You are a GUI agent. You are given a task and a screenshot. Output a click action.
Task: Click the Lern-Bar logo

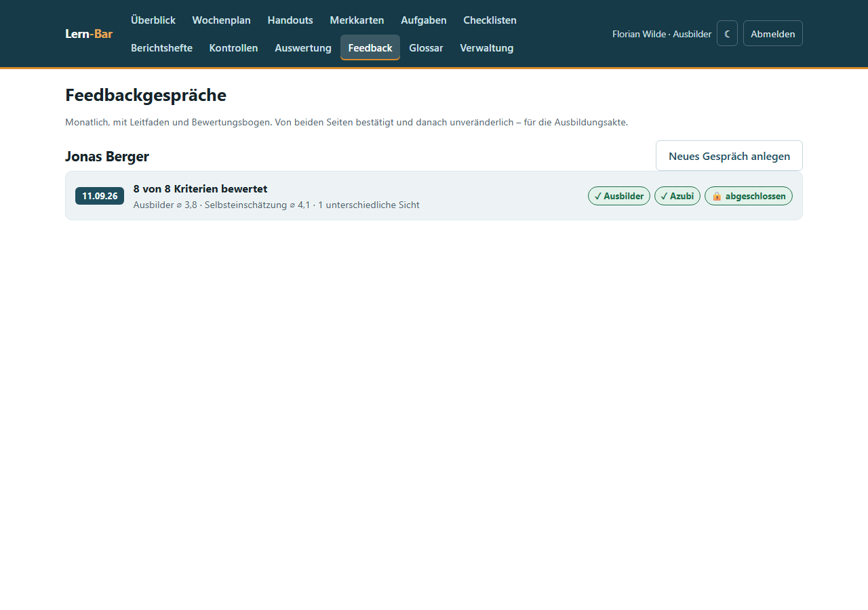click(x=89, y=33)
